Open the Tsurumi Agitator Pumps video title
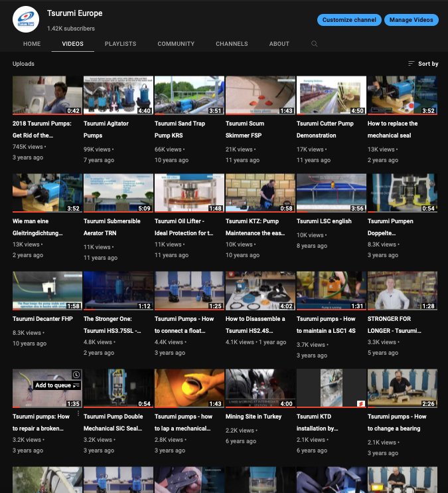Viewport: 448px width, 493px height. (x=106, y=129)
